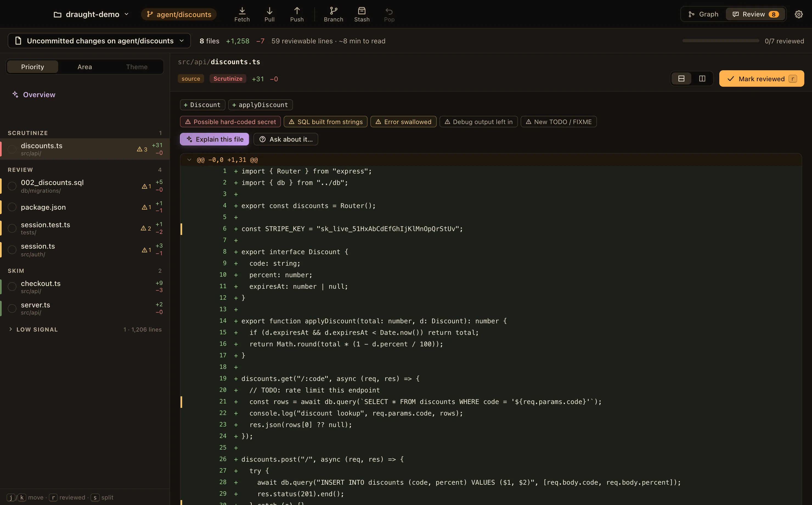The height and width of the screenshot is (505, 812).
Task: Click the Explain this file button
Action: pos(214,139)
